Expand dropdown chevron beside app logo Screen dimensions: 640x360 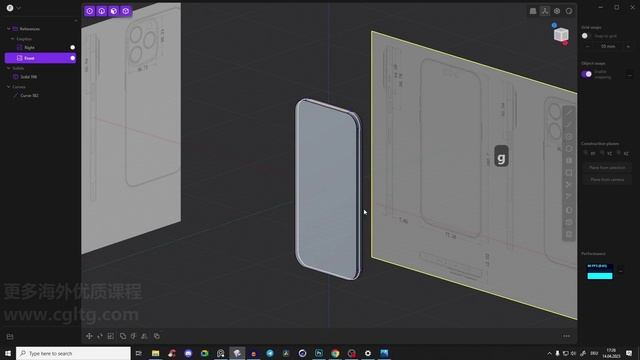click(18, 8)
